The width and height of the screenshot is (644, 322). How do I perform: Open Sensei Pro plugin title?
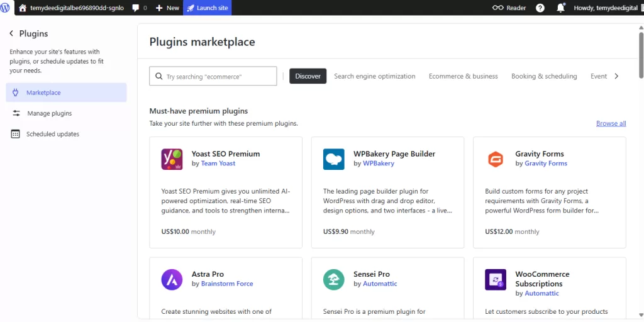372,274
